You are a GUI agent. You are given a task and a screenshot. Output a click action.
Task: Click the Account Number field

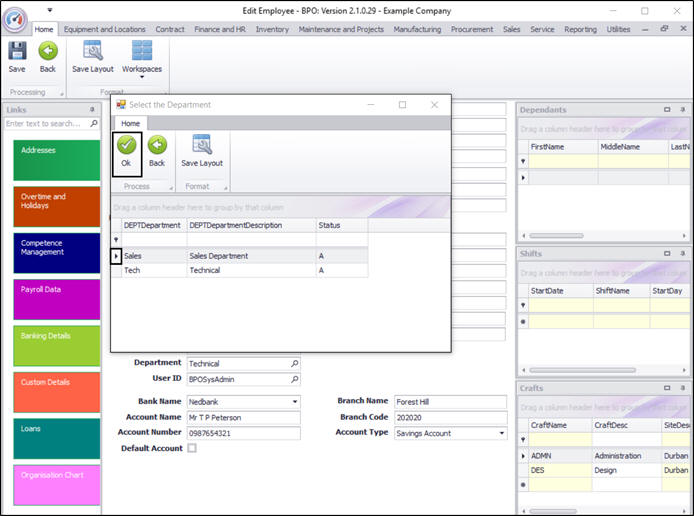click(243, 433)
